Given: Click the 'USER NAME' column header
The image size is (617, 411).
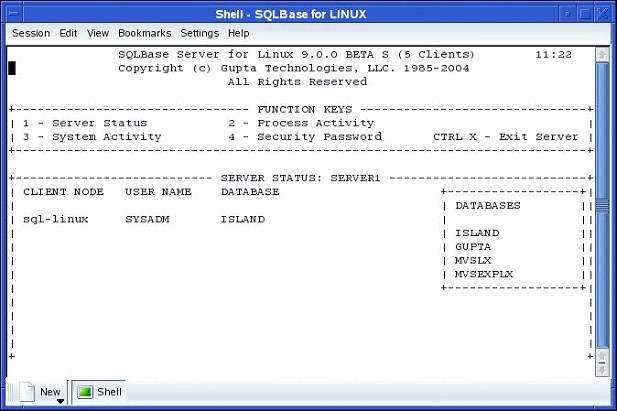Looking at the screenshot, I should [158, 192].
